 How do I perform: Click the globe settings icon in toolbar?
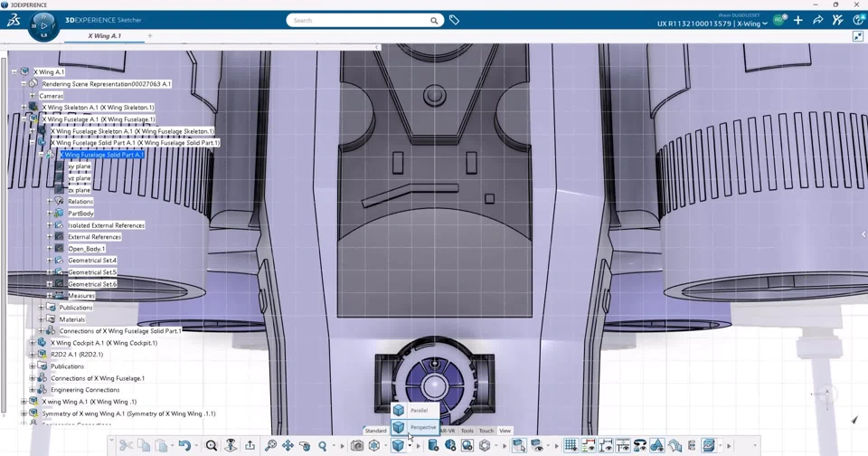tap(450, 445)
